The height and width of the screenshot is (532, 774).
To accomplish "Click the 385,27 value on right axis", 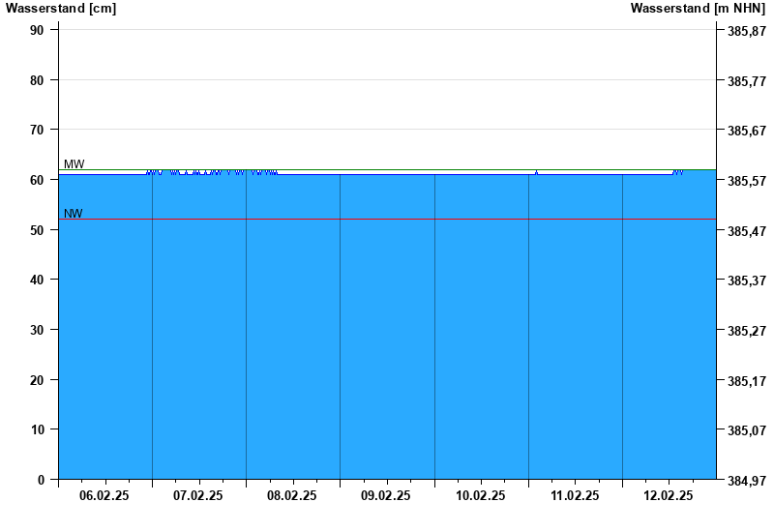I will [x=746, y=331].
